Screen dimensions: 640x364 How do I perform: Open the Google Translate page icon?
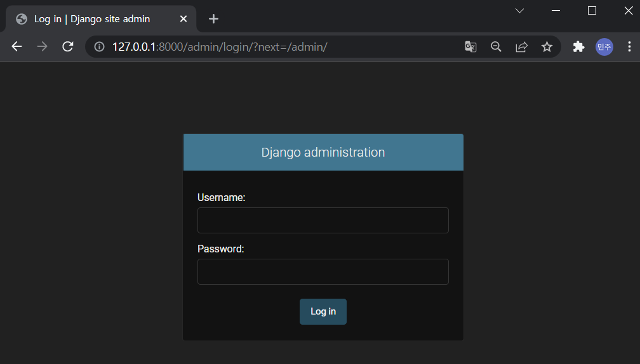(x=470, y=47)
